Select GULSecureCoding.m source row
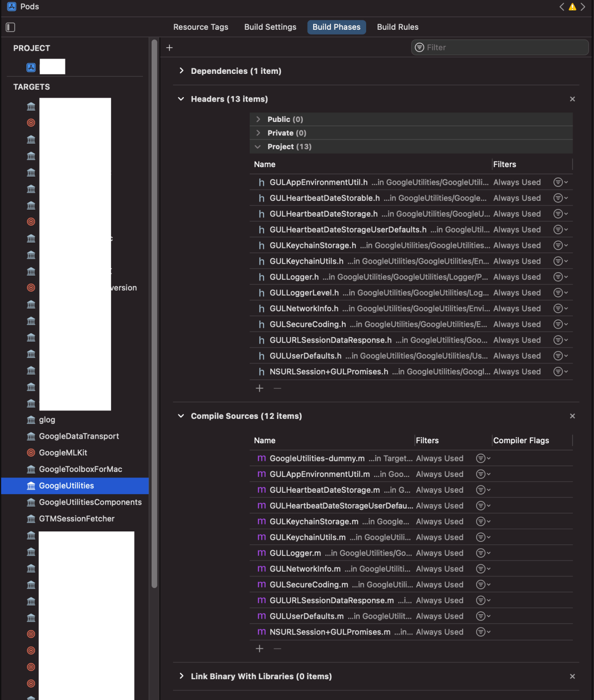The height and width of the screenshot is (700, 594). pos(411,585)
